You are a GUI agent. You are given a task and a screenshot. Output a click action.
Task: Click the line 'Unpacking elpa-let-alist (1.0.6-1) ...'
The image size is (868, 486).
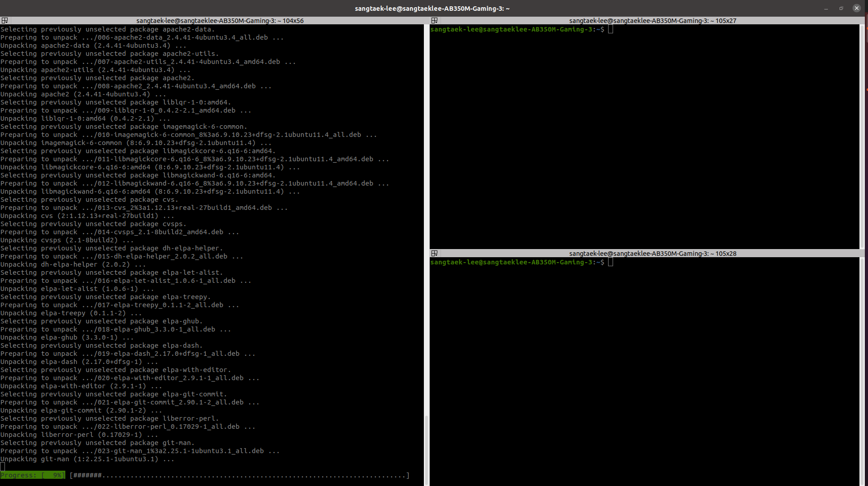(x=77, y=289)
